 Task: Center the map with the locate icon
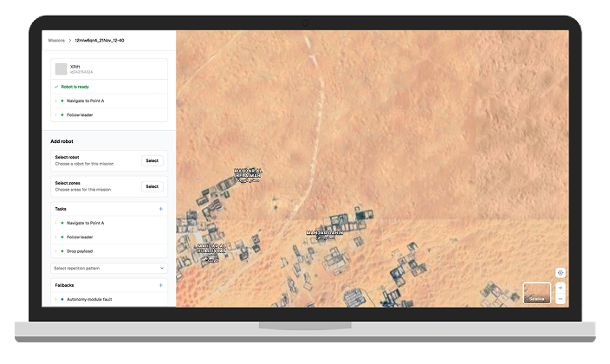tap(561, 273)
